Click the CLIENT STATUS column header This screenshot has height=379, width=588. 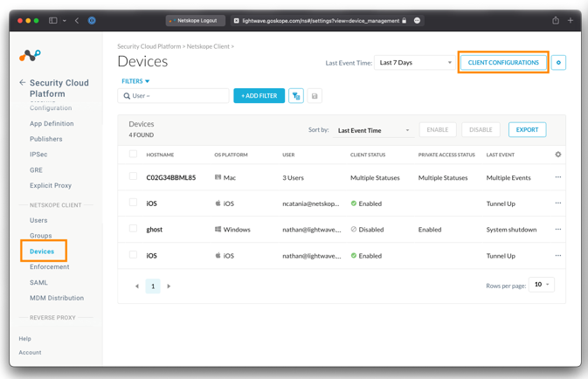point(368,155)
